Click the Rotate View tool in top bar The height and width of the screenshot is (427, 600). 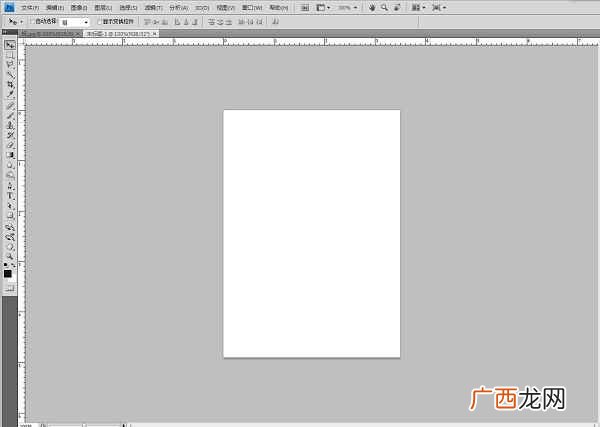(x=397, y=8)
